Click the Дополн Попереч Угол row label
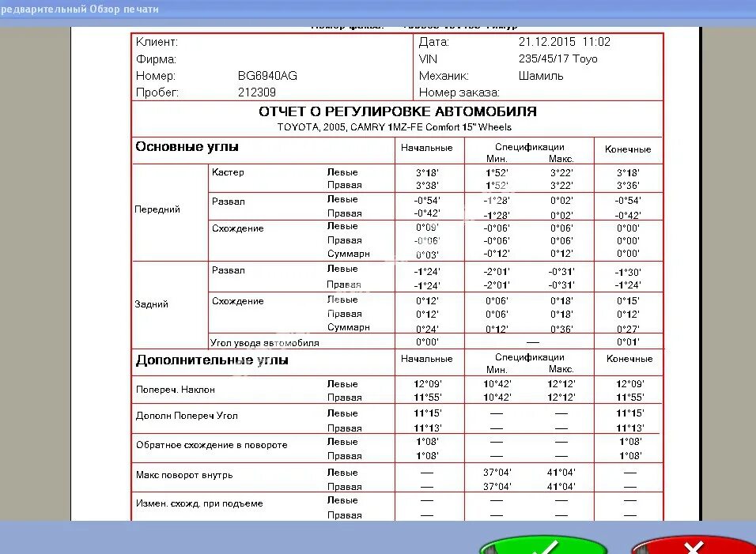 click(x=187, y=415)
